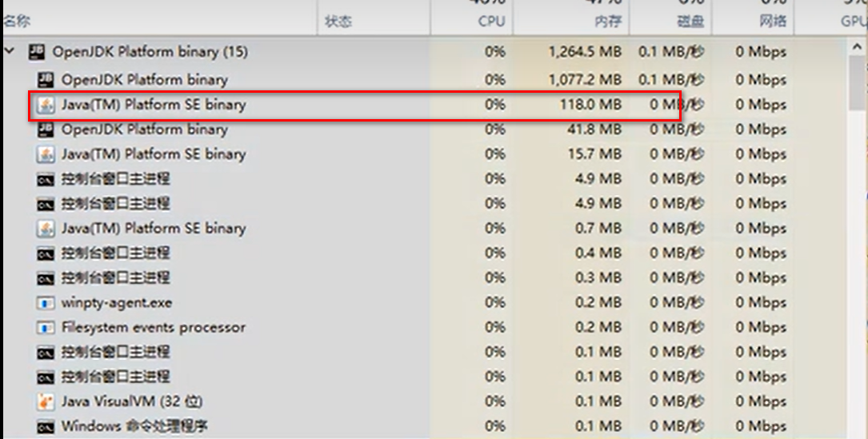
Task: Select the Windows 命令处理程序 name
Action: [x=134, y=426]
